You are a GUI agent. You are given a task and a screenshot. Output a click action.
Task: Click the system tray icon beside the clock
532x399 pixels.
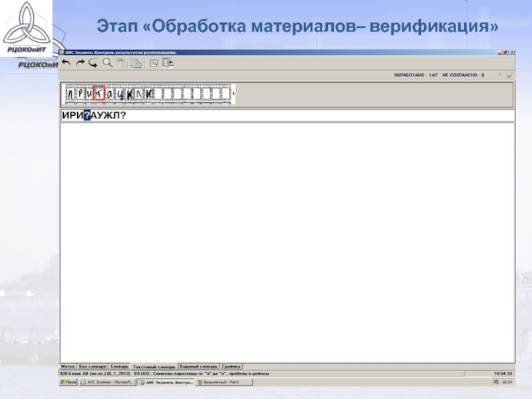[x=496, y=382]
